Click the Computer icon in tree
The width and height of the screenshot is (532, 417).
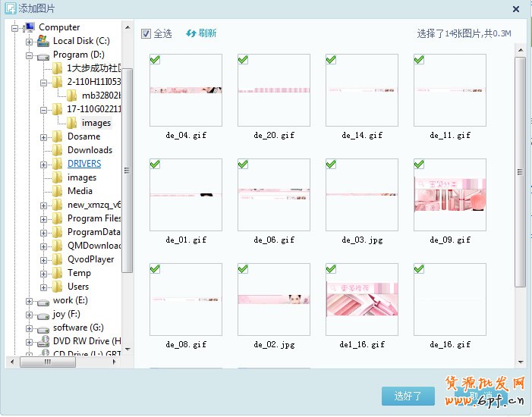29,27
